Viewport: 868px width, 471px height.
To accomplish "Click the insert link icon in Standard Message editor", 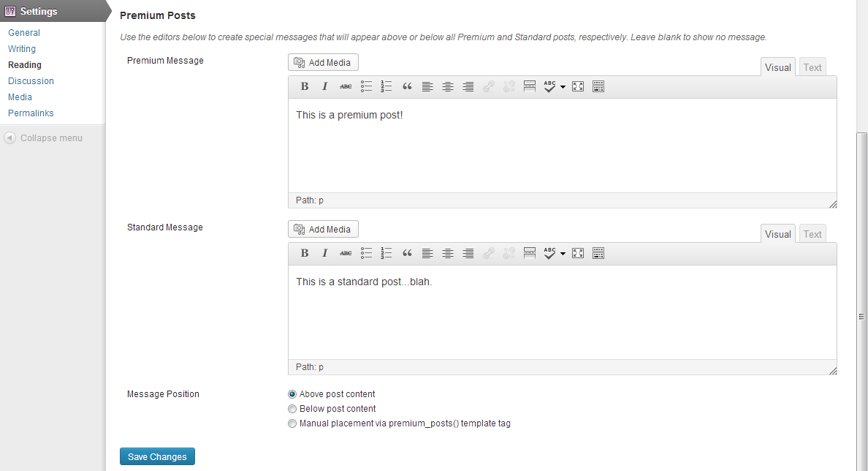I will coord(488,253).
